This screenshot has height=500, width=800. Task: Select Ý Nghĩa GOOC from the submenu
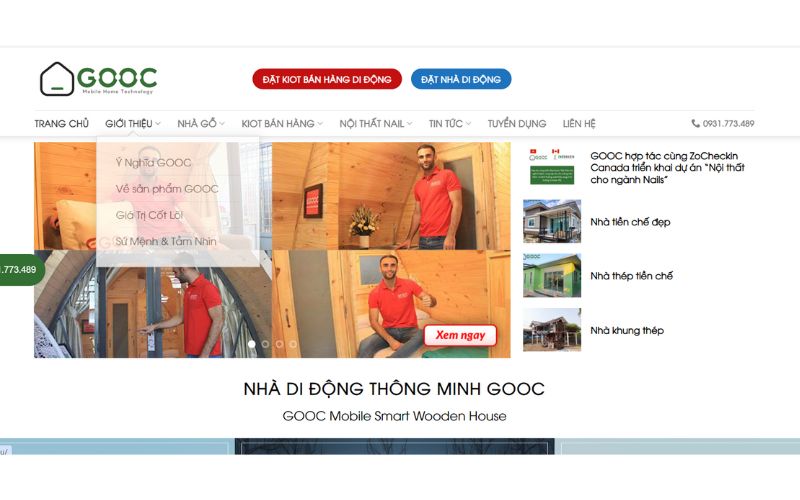(154, 163)
